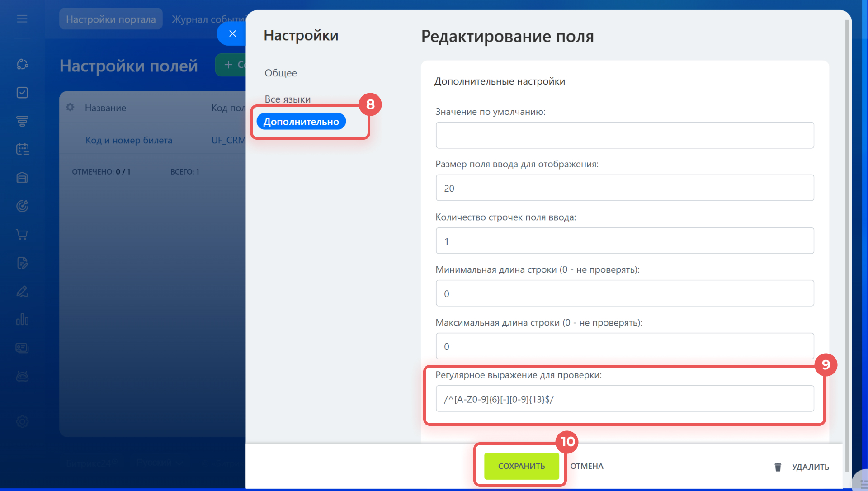Select the Дополнительно settings section
The height and width of the screenshot is (491, 868).
click(301, 122)
